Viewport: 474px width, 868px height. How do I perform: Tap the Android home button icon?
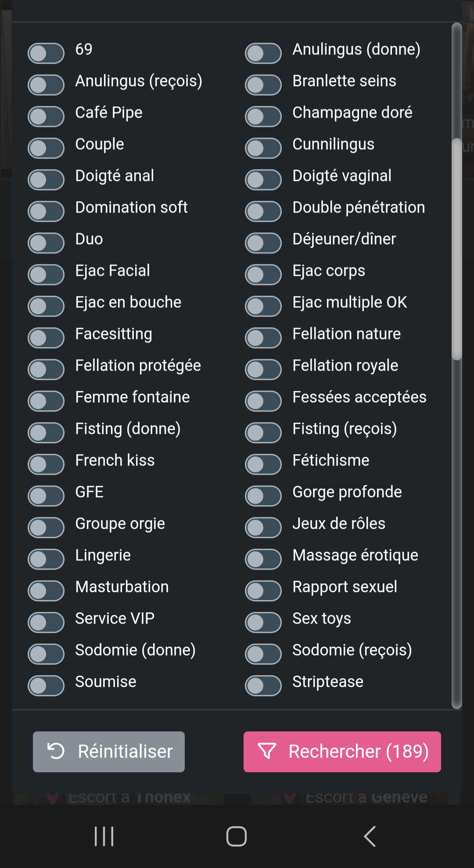[x=237, y=836]
